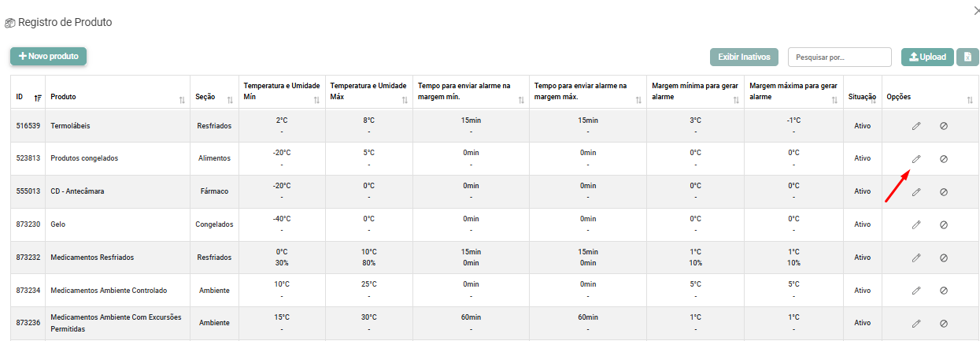Click the Novo produto button
The image size is (980, 341).
click(x=48, y=57)
